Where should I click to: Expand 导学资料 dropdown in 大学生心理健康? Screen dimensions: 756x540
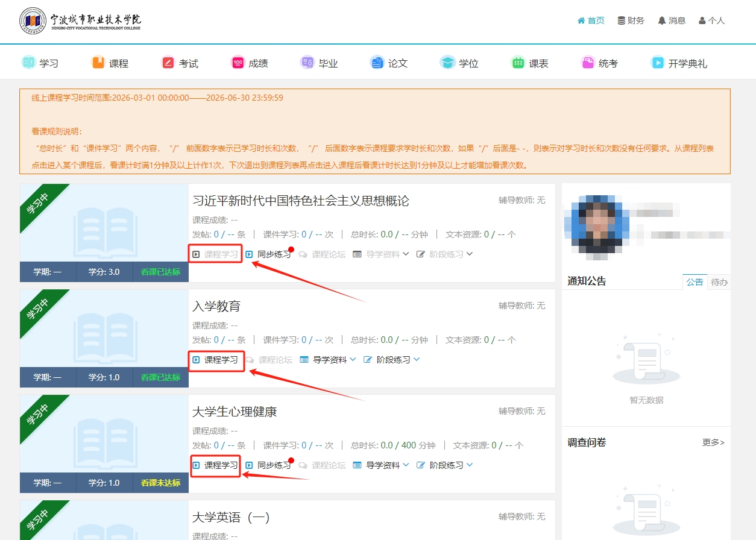click(406, 465)
